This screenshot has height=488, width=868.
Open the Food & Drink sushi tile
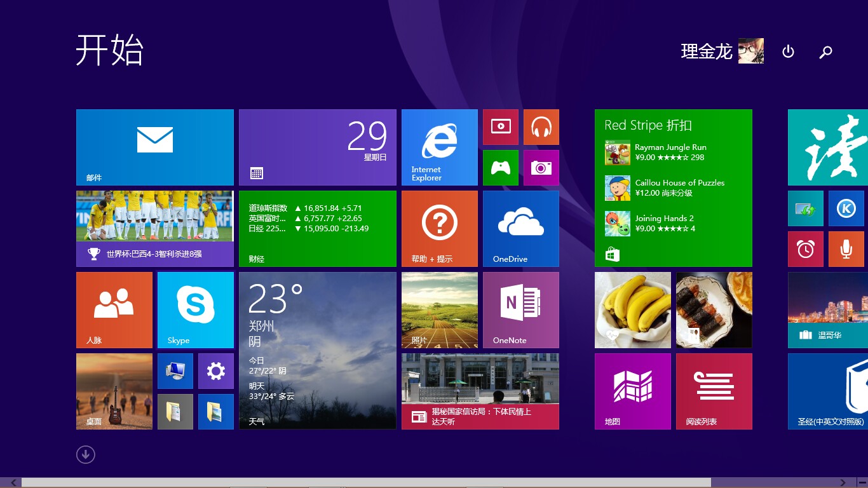click(714, 310)
